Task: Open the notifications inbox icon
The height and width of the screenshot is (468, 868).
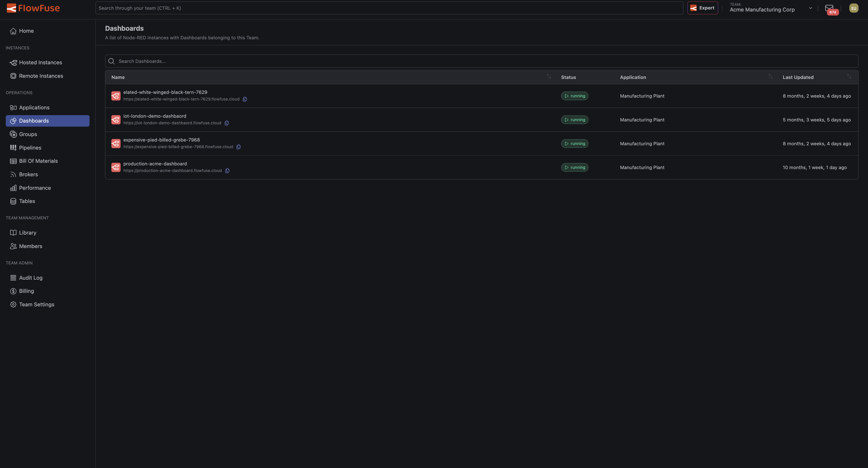Action: coord(829,8)
